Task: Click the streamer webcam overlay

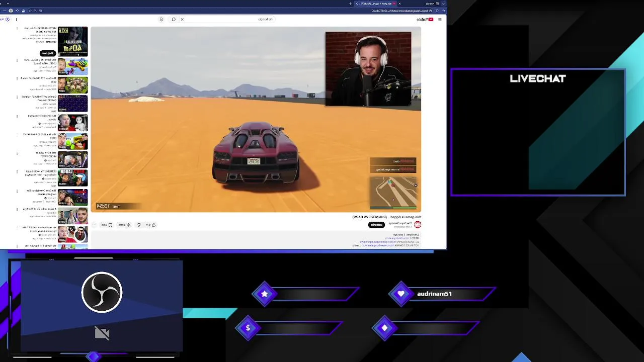Action: coord(368,69)
